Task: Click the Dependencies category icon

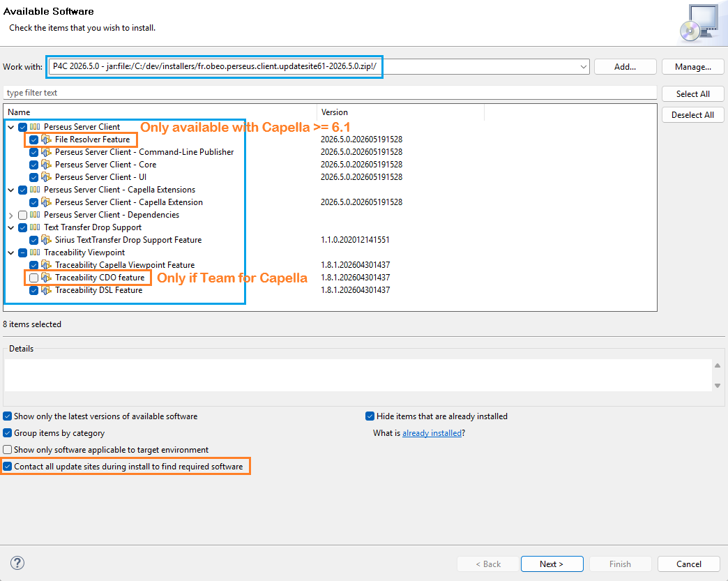Action: click(35, 215)
